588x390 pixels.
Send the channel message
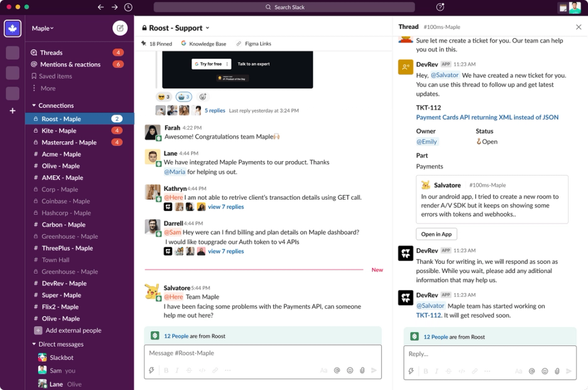[374, 370]
